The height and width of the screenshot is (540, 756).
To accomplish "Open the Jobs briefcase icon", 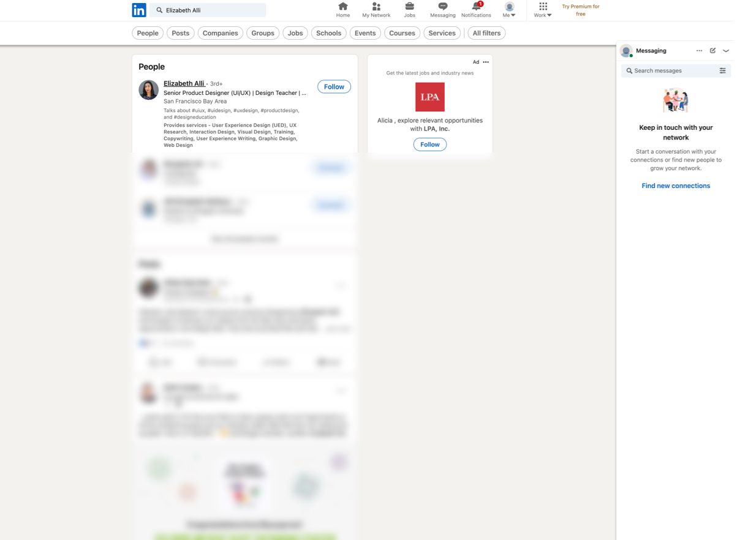I will [x=409, y=6].
